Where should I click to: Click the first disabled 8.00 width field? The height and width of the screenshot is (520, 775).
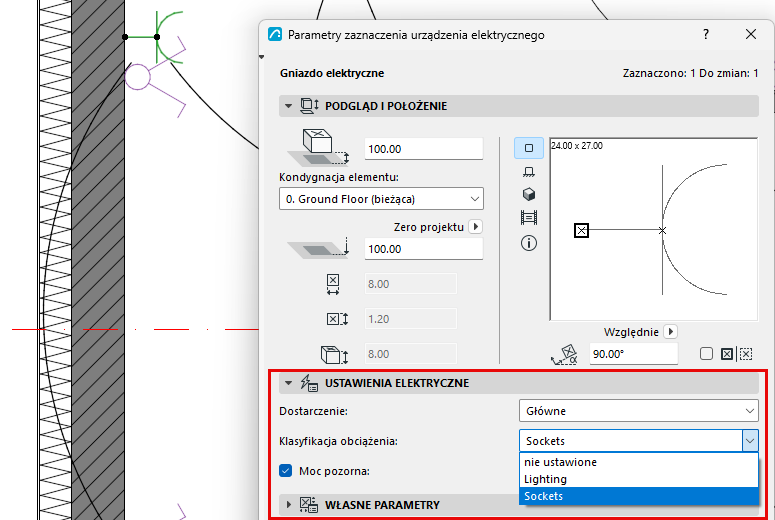410,284
